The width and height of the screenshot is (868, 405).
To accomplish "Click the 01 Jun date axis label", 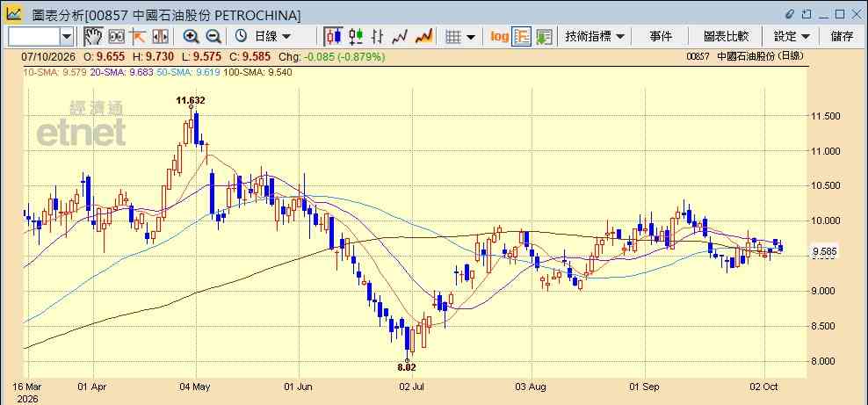I will (x=299, y=387).
